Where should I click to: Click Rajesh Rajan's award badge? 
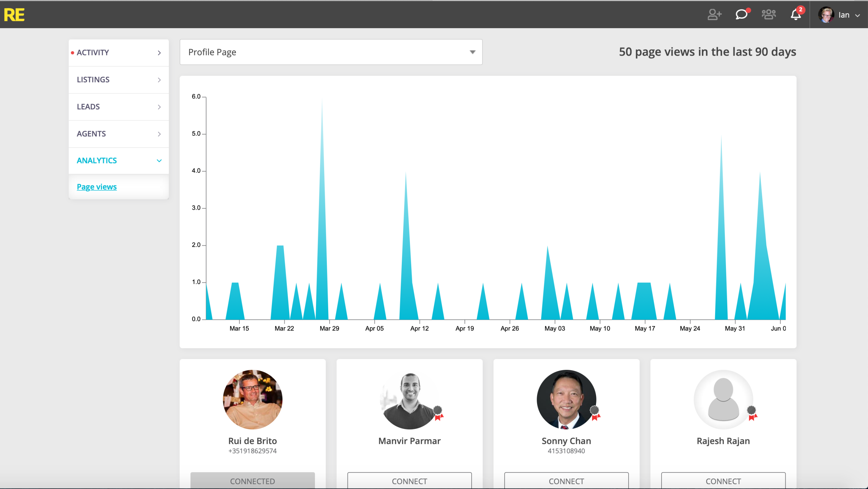coord(752,413)
